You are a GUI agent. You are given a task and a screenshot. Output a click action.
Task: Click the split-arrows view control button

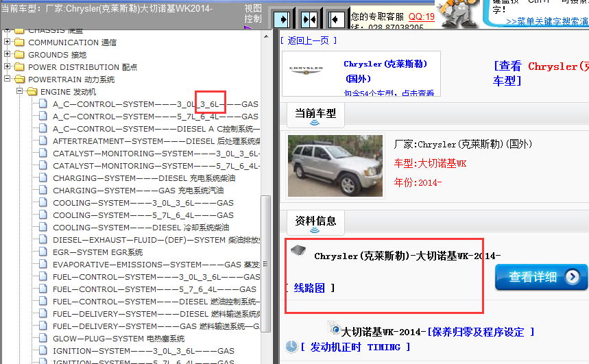(309, 19)
